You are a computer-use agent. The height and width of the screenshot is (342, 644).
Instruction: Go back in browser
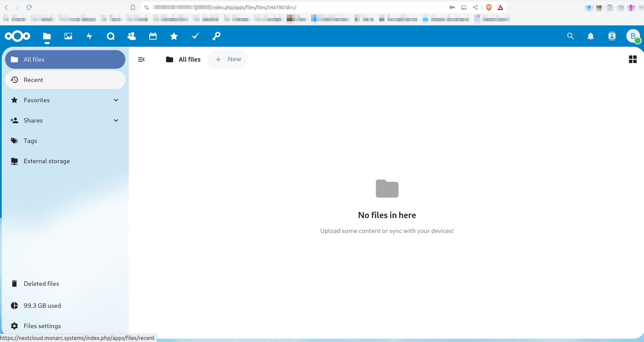tap(6, 7)
